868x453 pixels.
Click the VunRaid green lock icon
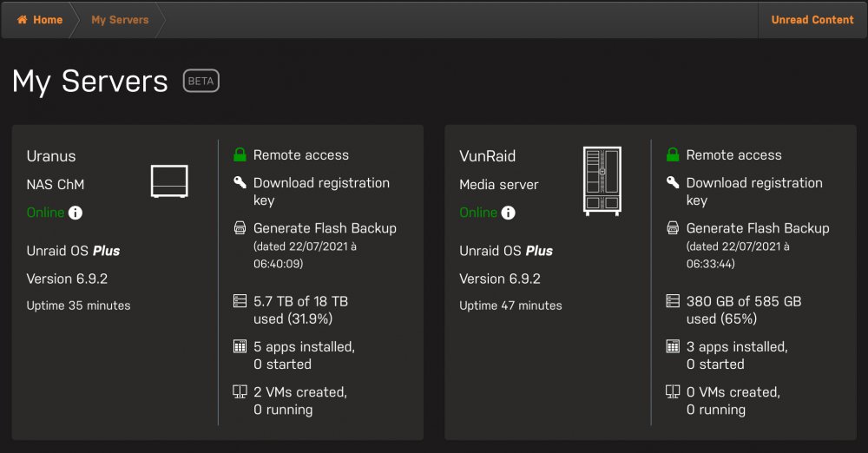(673, 154)
